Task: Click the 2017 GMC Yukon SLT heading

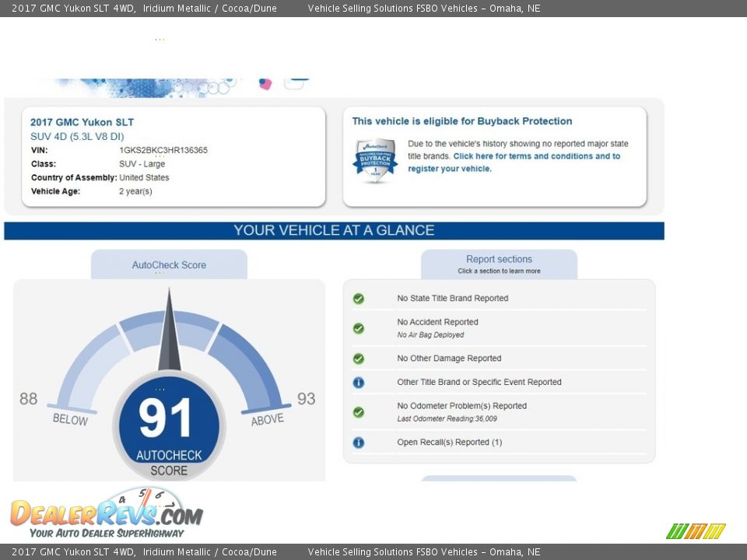Action: (x=82, y=122)
